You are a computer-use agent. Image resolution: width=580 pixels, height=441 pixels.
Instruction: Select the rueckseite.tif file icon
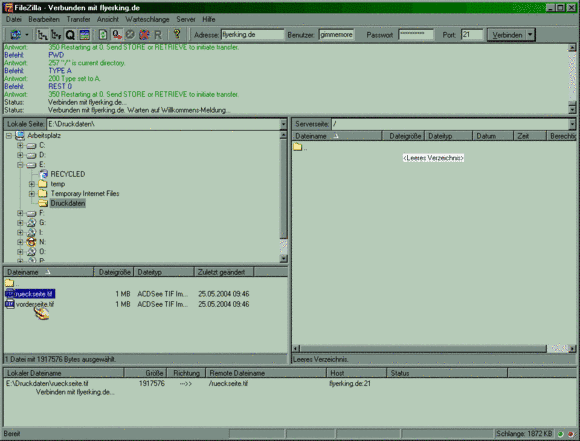(x=10, y=294)
